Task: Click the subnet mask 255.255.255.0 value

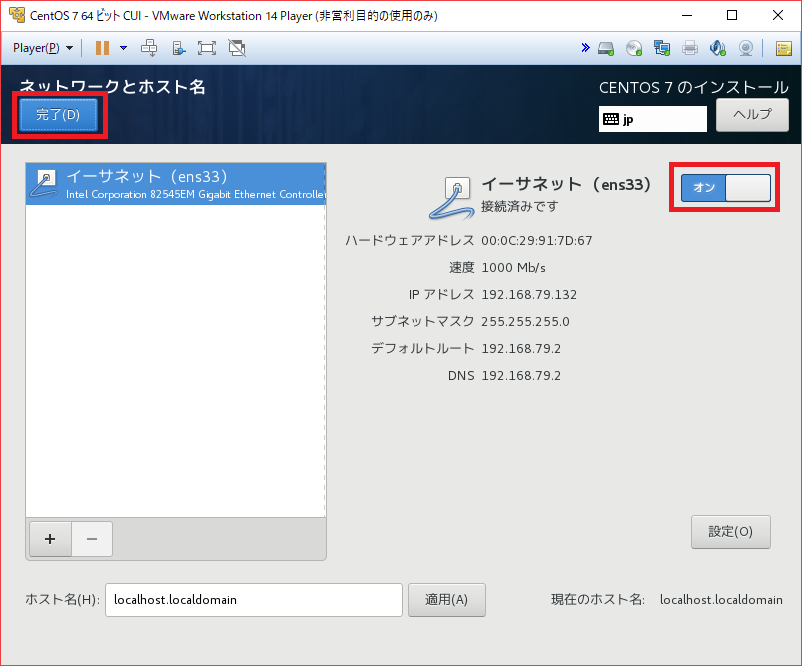Action: coord(525,322)
